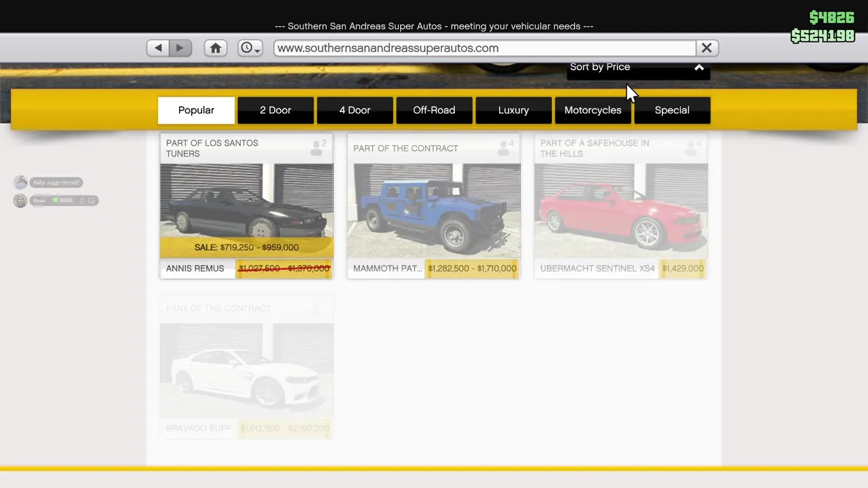Click the $524198 bank balance
868x488 pixels.
click(x=823, y=36)
